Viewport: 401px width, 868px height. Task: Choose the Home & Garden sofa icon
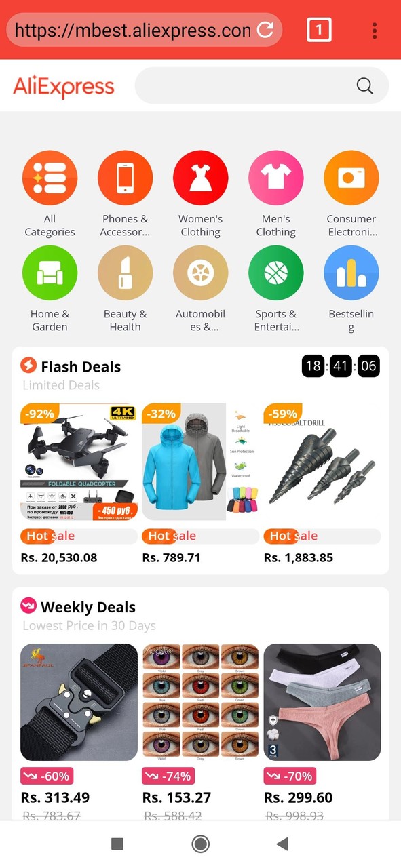(50, 273)
